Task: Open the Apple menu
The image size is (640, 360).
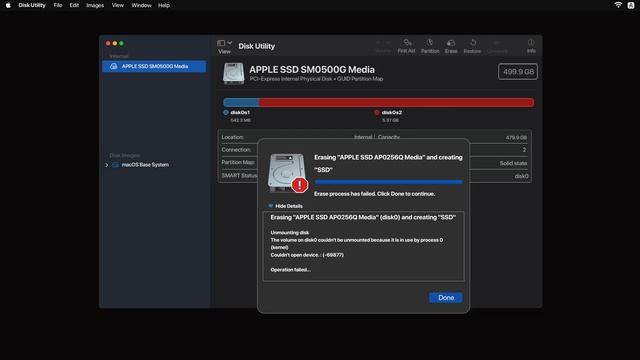Action: (x=8, y=5)
